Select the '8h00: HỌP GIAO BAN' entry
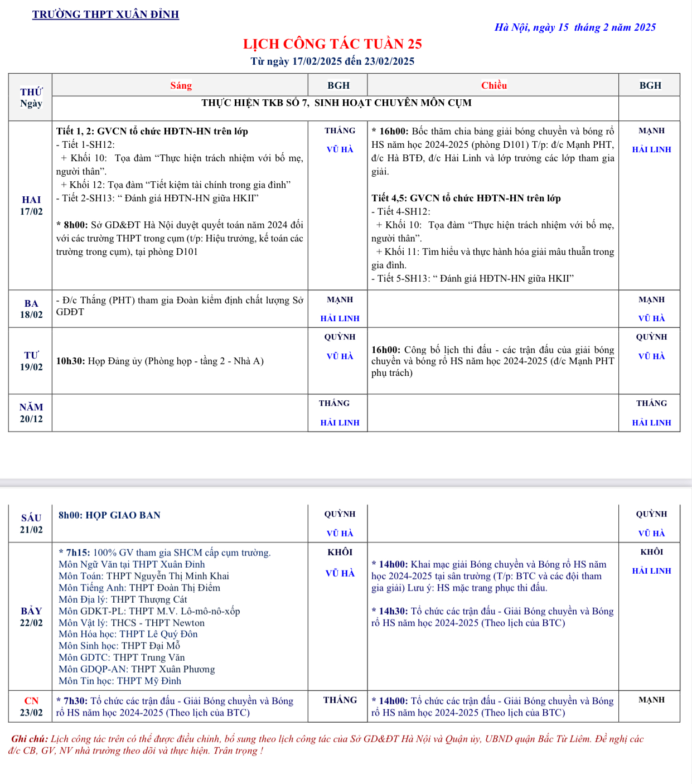The width and height of the screenshot is (692, 784). [x=109, y=515]
